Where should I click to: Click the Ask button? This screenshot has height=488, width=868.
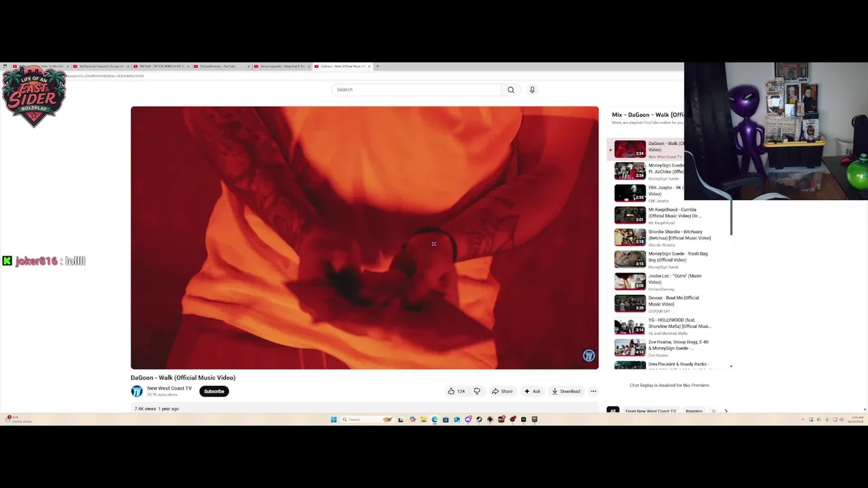[x=532, y=391]
